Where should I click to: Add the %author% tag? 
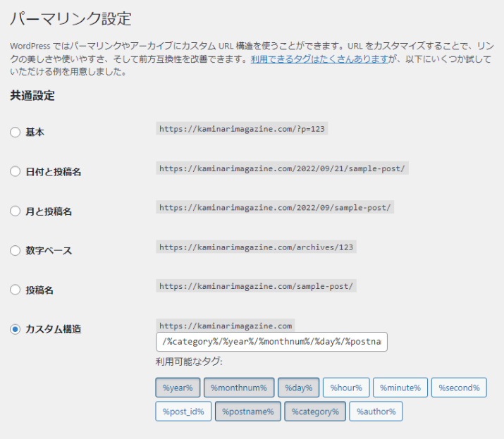(x=376, y=412)
